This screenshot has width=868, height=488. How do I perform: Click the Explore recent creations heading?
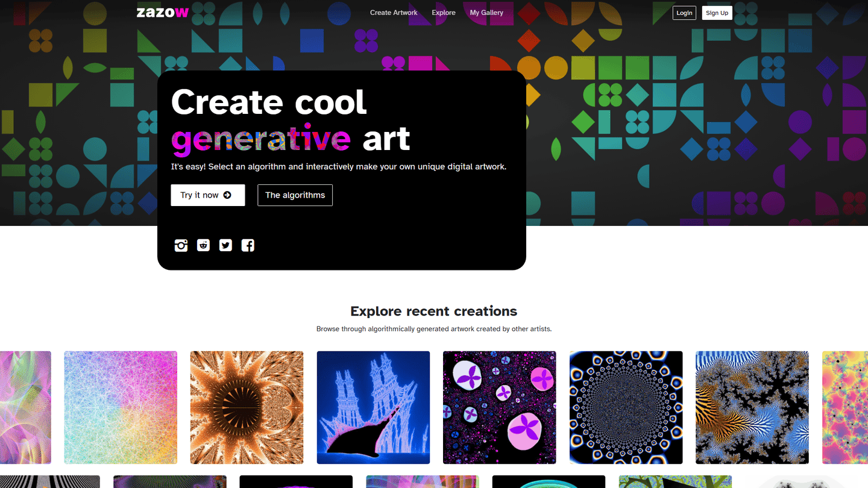(x=433, y=311)
